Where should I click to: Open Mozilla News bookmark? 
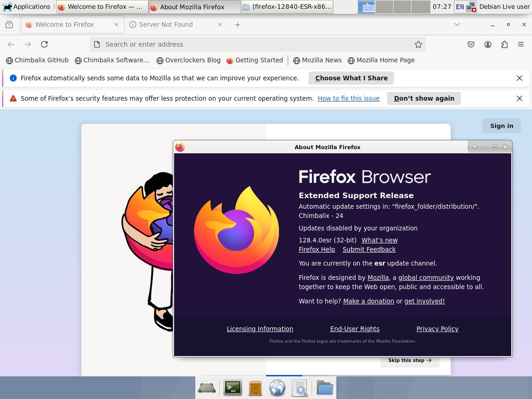coord(317,60)
